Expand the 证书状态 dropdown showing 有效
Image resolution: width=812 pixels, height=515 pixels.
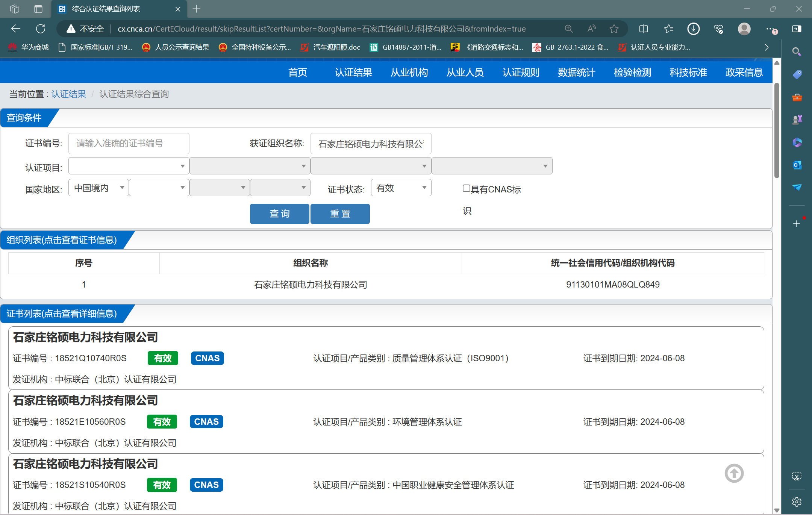[401, 188]
